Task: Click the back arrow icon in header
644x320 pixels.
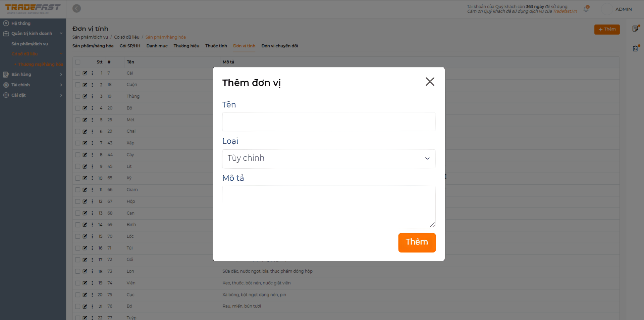Action: (x=77, y=8)
